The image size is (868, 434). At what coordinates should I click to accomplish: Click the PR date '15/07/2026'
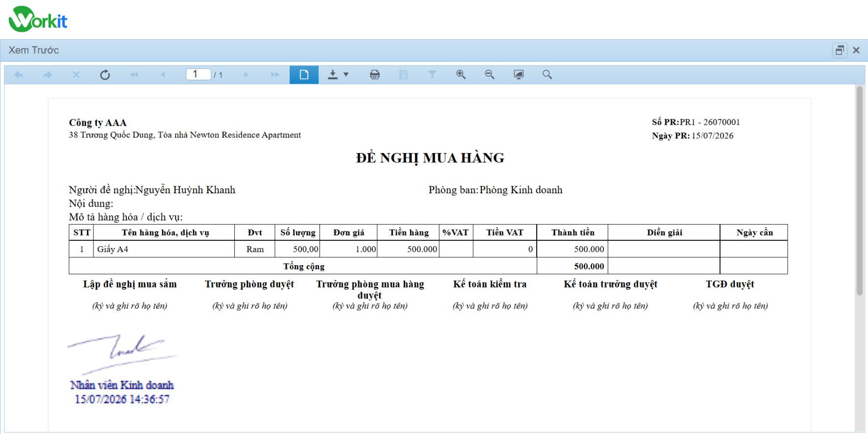(712, 136)
